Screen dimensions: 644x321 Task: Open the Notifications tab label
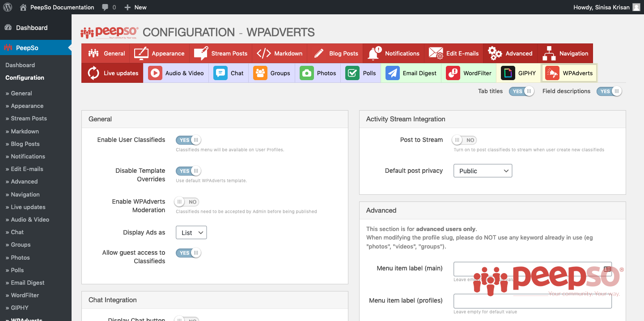pyautogui.click(x=402, y=53)
